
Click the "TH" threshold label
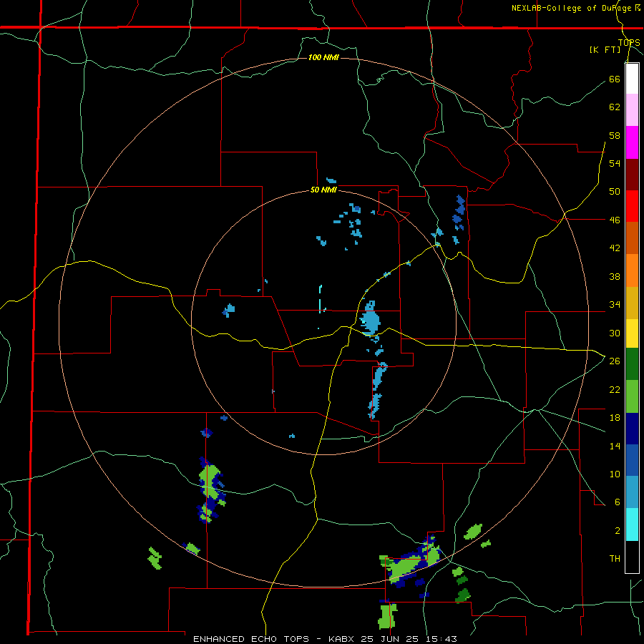click(x=615, y=559)
